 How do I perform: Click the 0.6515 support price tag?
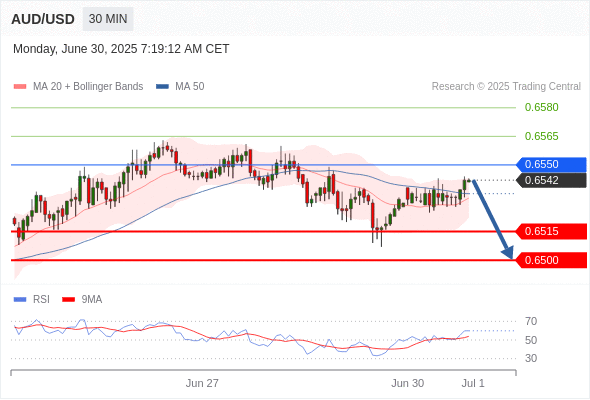[551, 231]
